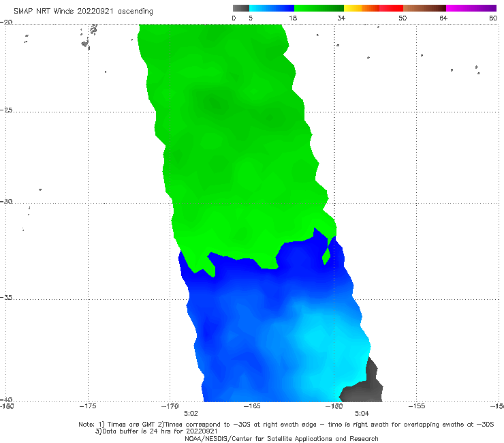Viewport: 504px width, 443px height.
Task: Click the small green island inside the blue area
Action: point(326,255)
